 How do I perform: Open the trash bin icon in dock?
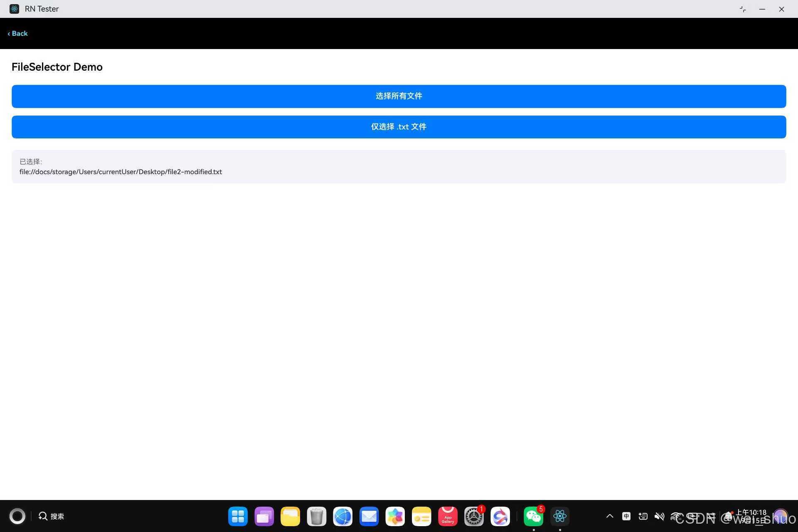(x=316, y=517)
